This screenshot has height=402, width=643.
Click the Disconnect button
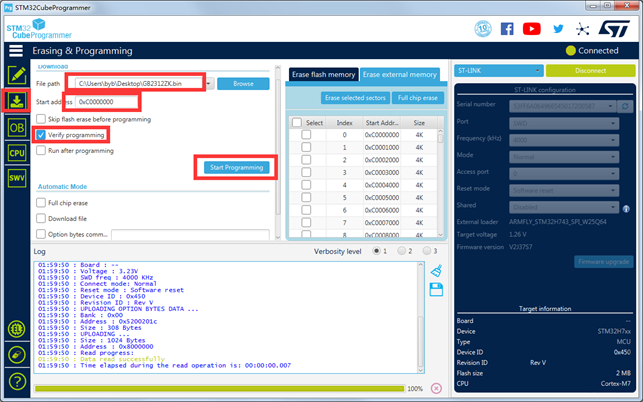pos(591,71)
